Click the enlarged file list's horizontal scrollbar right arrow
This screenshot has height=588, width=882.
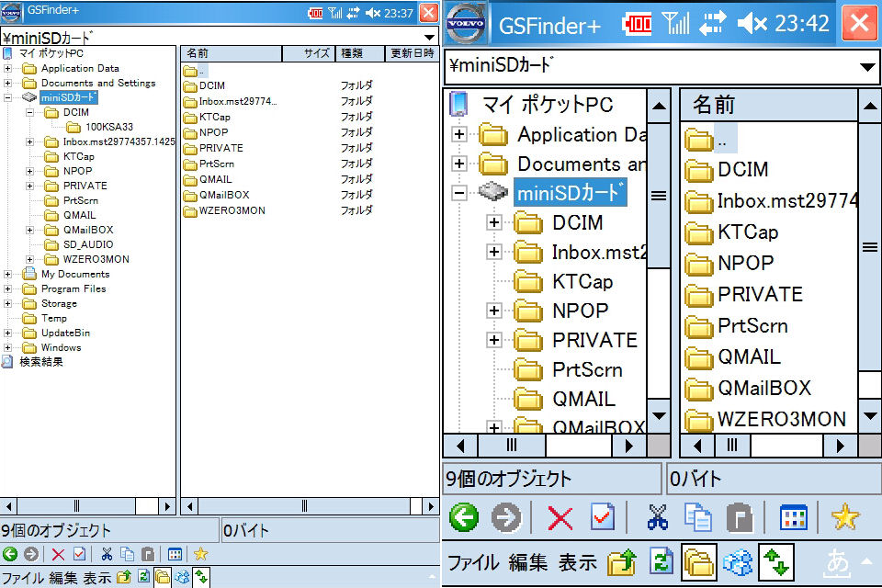click(x=837, y=446)
